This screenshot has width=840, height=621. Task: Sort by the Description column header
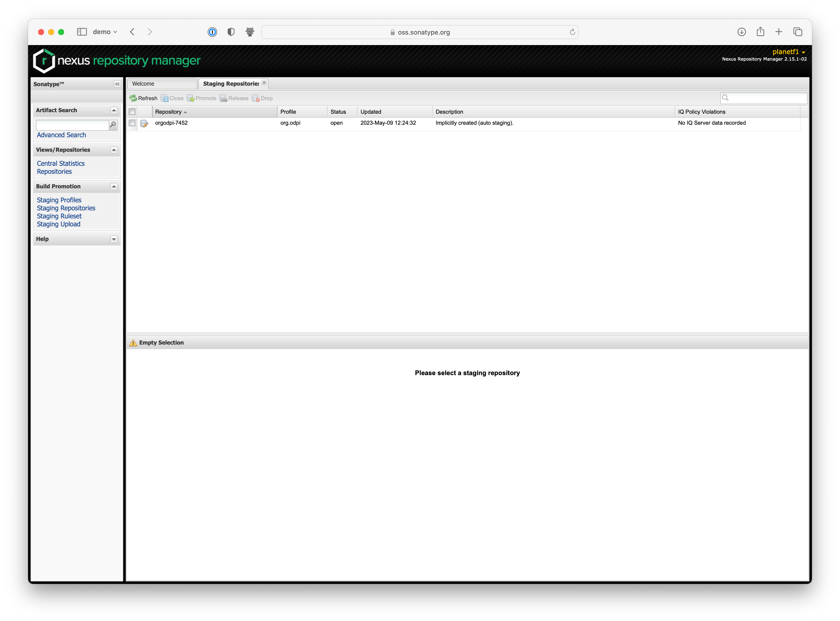pyautogui.click(x=553, y=112)
